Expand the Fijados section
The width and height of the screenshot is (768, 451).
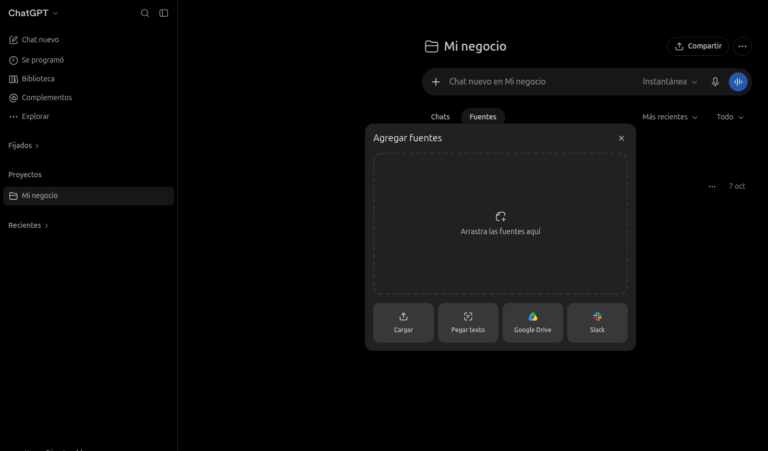click(x=24, y=145)
